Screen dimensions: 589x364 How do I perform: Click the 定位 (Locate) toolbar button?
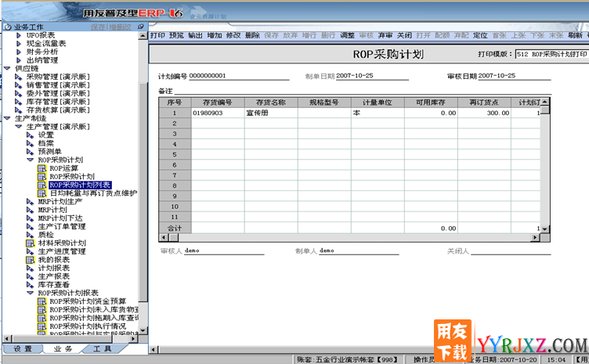click(x=480, y=36)
